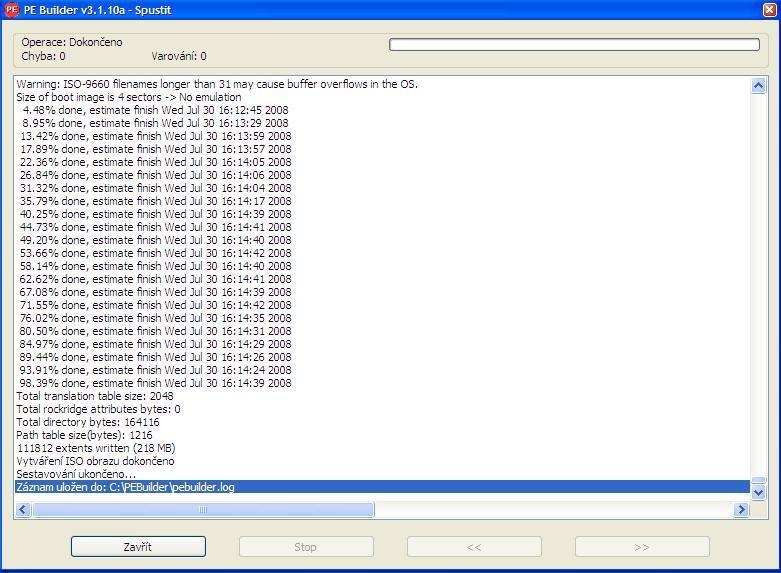Click the disabled Stop button
Viewport: 781px width, 573px height.
point(306,547)
